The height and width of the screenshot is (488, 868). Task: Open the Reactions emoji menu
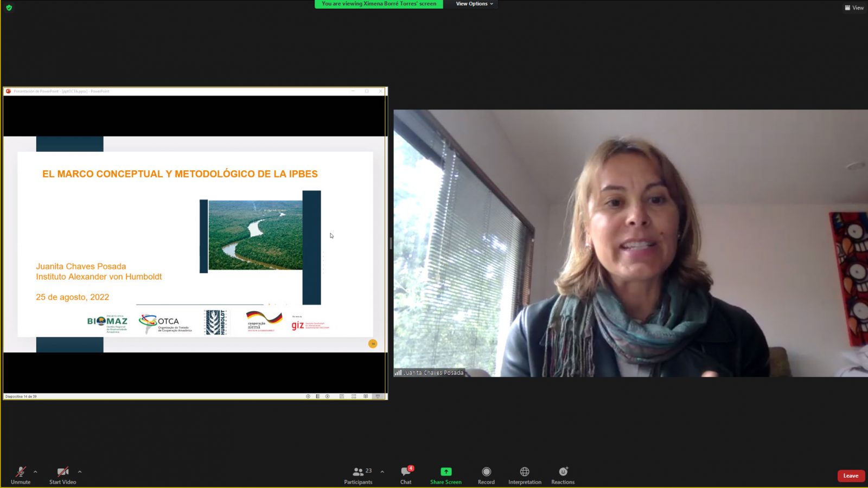click(563, 472)
